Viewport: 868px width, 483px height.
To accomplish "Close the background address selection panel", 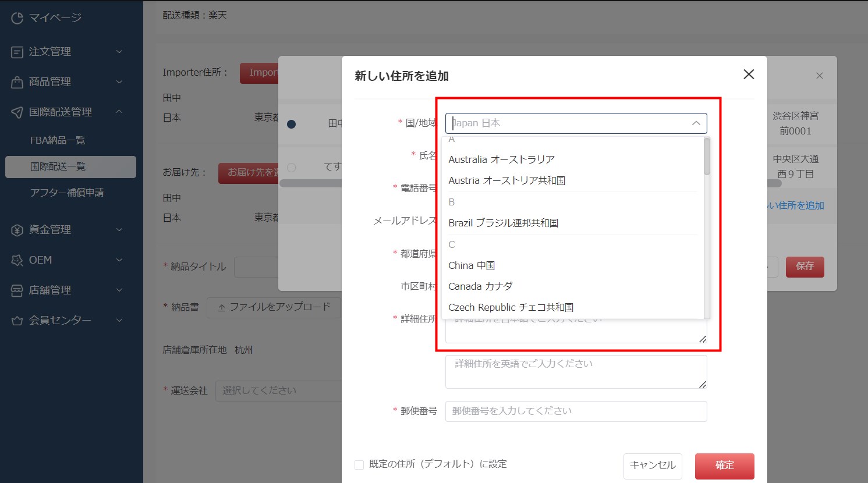I will point(820,76).
